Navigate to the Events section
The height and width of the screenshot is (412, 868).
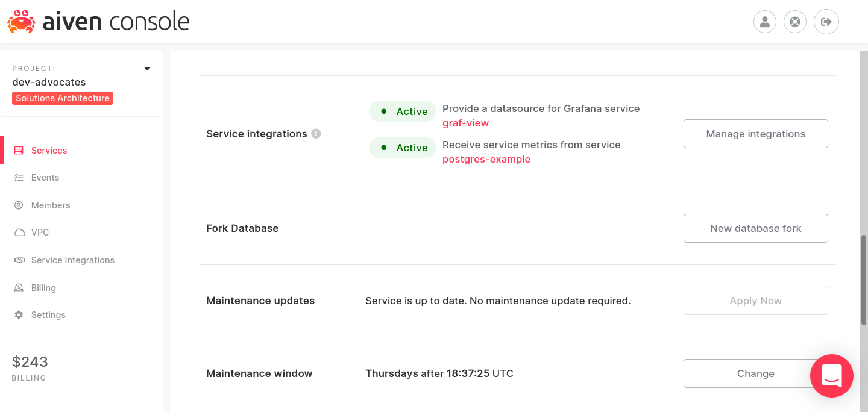45,177
